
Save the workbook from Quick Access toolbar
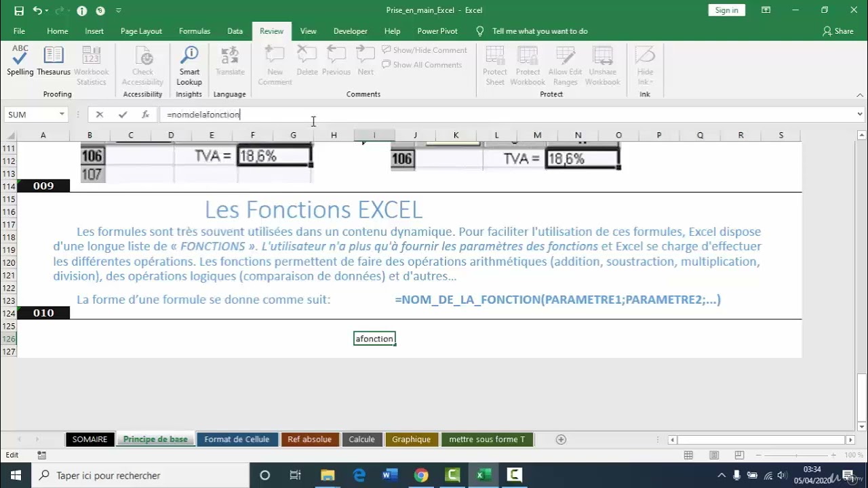pyautogui.click(x=19, y=10)
